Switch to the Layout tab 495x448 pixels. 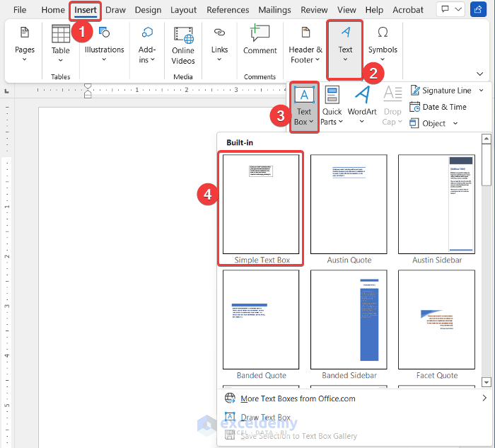(183, 10)
